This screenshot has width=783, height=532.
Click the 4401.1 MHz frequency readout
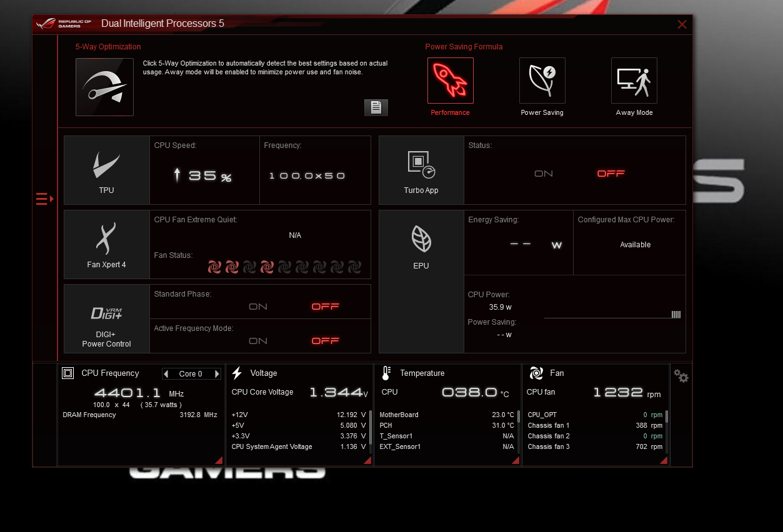click(139, 393)
